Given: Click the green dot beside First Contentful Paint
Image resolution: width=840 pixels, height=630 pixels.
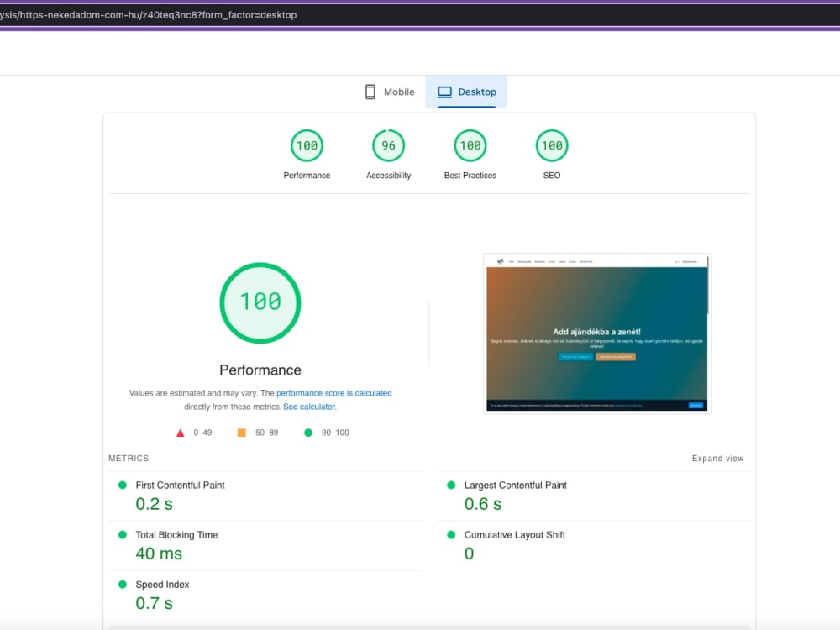Looking at the screenshot, I should (123, 486).
